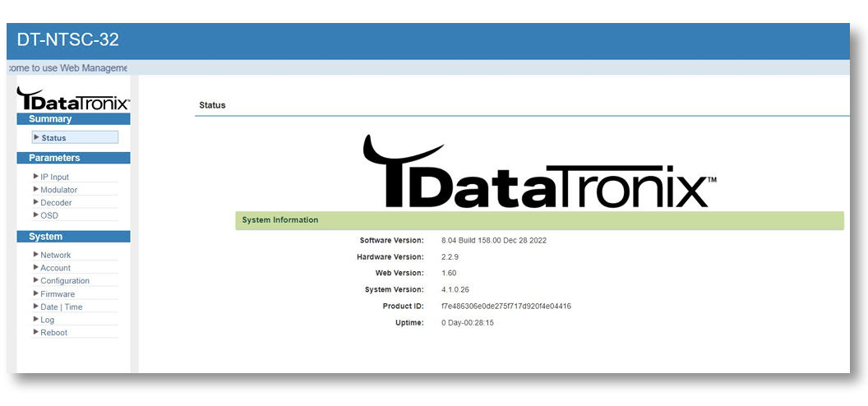
Task: Click the triangle icon next to Reboot
Action: click(36, 332)
